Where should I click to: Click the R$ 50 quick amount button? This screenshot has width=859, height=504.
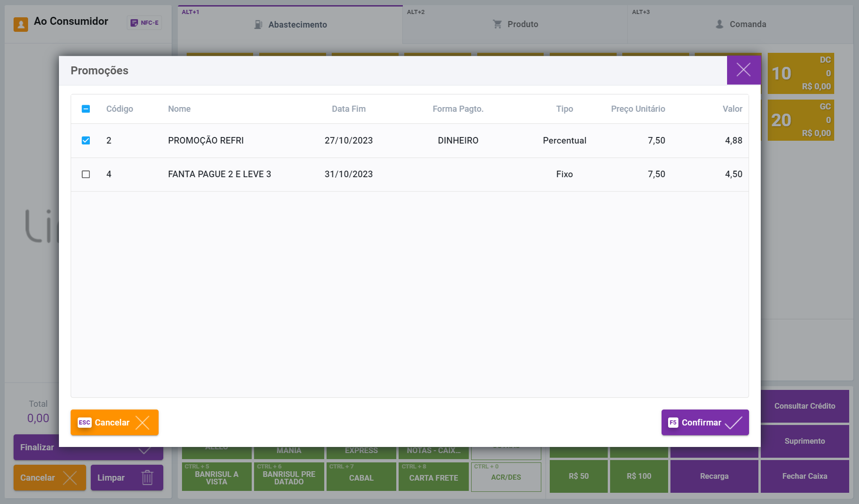pos(579,476)
